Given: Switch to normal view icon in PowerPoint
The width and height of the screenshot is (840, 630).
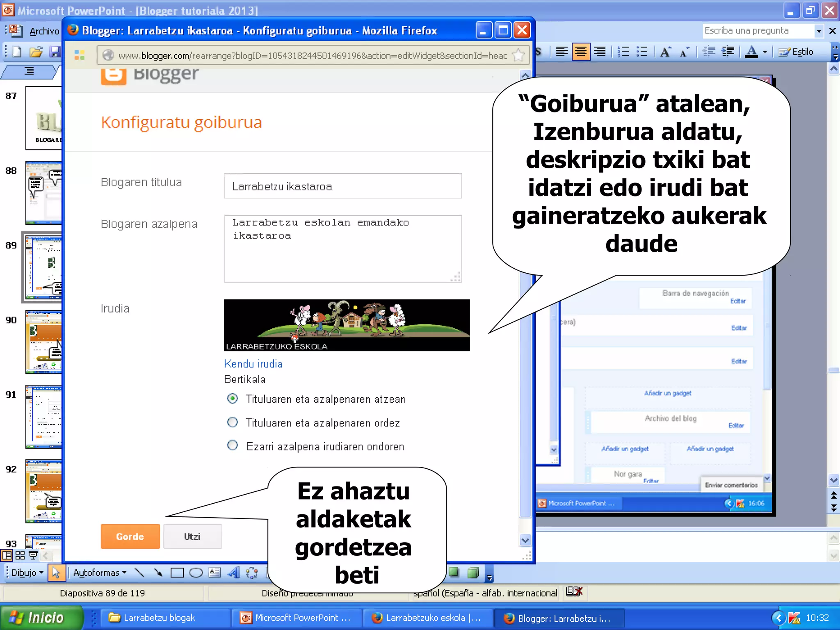Looking at the screenshot, I should (x=7, y=555).
